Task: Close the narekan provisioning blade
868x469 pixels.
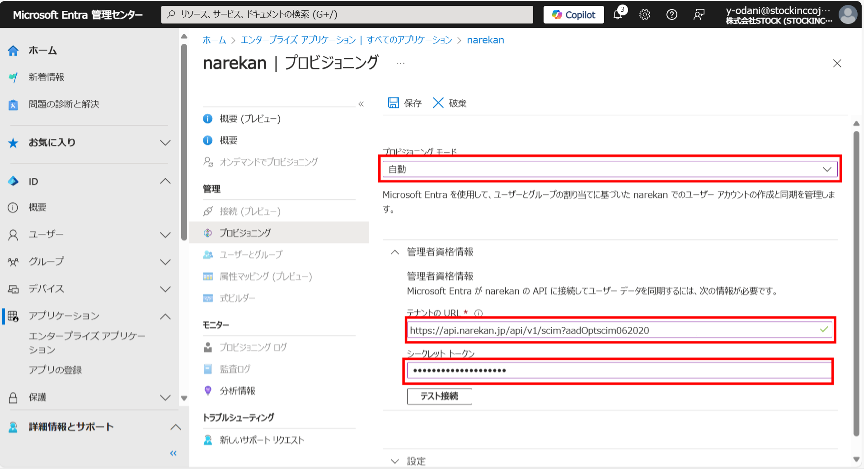Action: pos(837,63)
